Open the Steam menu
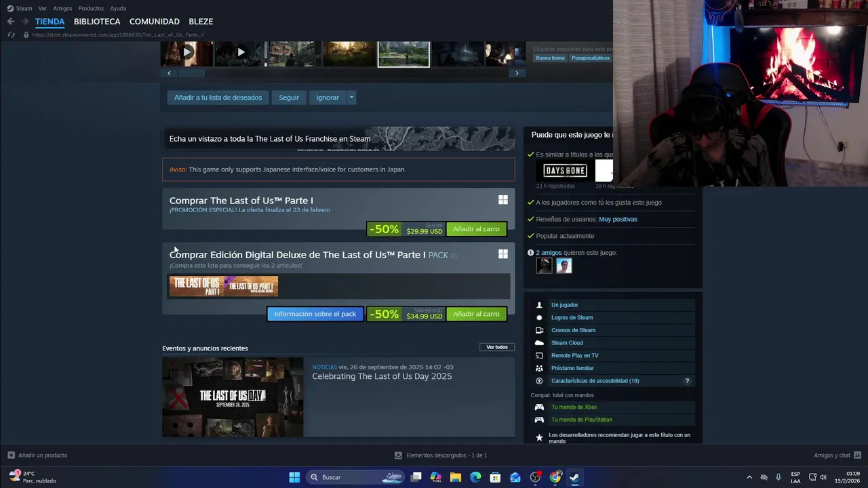The height and width of the screenshot is (488, 868). tap(20, 8)
